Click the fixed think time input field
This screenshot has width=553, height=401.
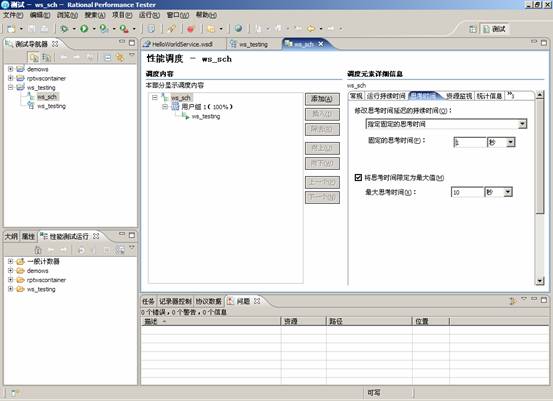point(470,142)
